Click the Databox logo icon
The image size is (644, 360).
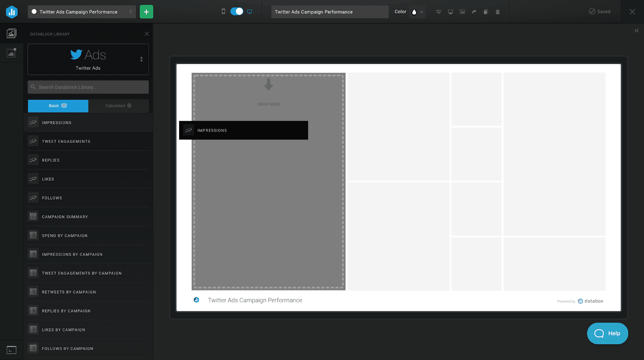12,12
